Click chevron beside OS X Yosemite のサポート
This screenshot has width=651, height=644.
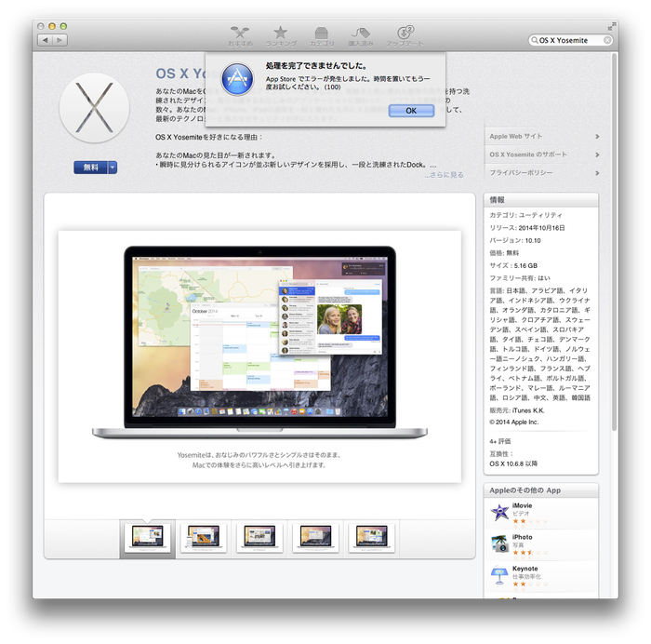coord(597,154)
